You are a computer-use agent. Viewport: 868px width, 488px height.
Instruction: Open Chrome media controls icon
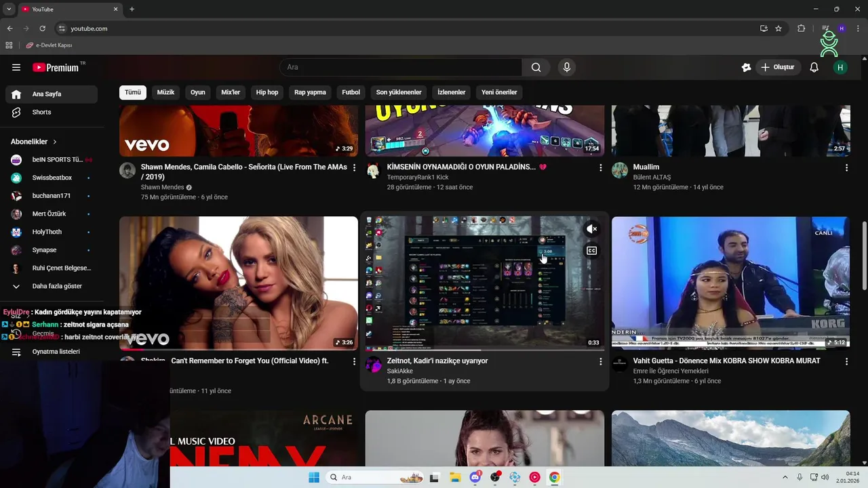coord(825,28)
